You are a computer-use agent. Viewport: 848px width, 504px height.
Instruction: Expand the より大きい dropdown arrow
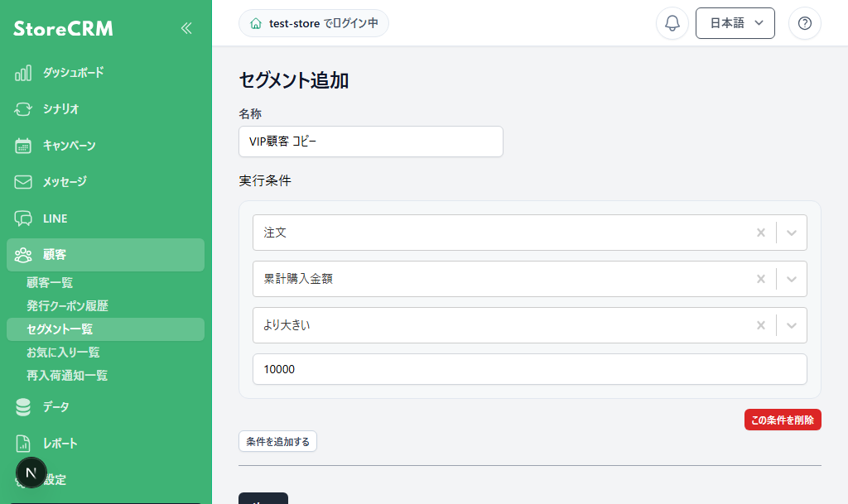pyautogui.click(x=791, y=326)
